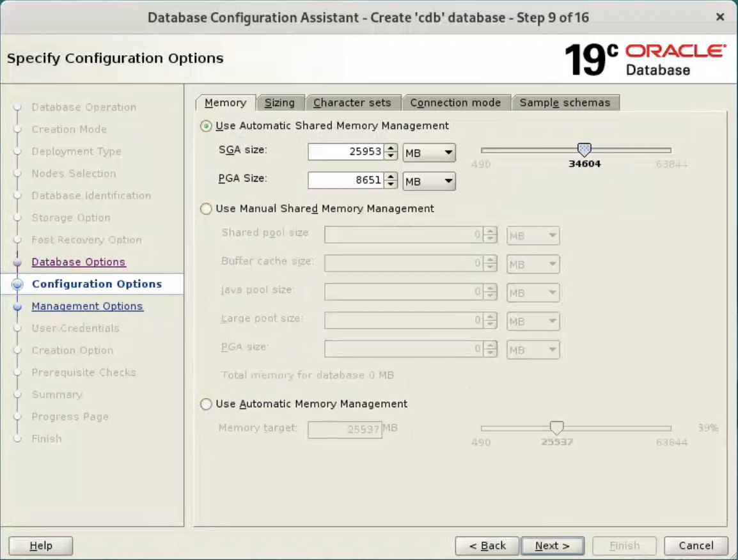
Task: Open the Java pool size unit dropdown
Action: [533, 293]
